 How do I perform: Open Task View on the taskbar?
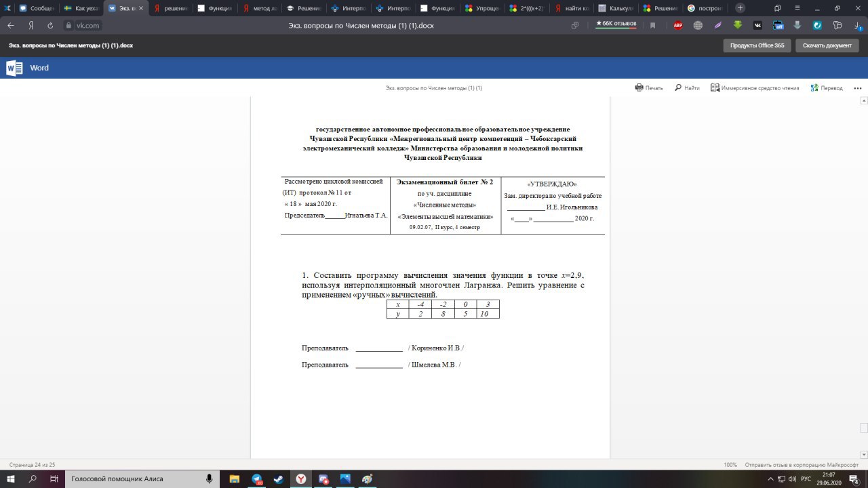[x=54, y=479]
